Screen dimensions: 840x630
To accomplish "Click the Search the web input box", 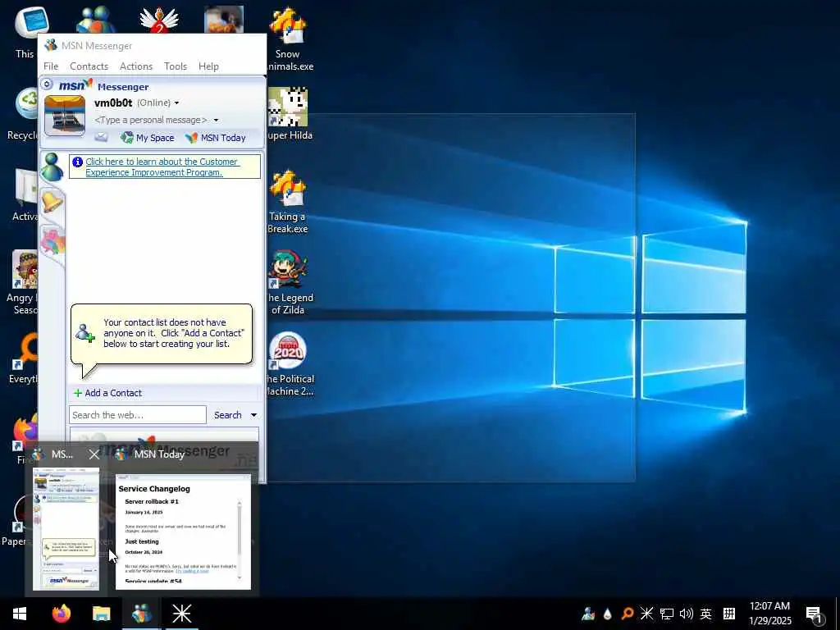I will [138, 415].
